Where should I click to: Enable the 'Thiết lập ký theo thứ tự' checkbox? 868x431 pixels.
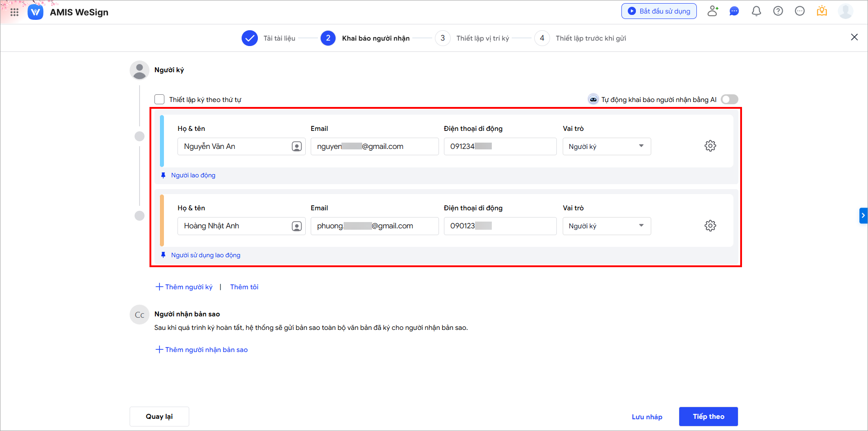click(159, 99)
